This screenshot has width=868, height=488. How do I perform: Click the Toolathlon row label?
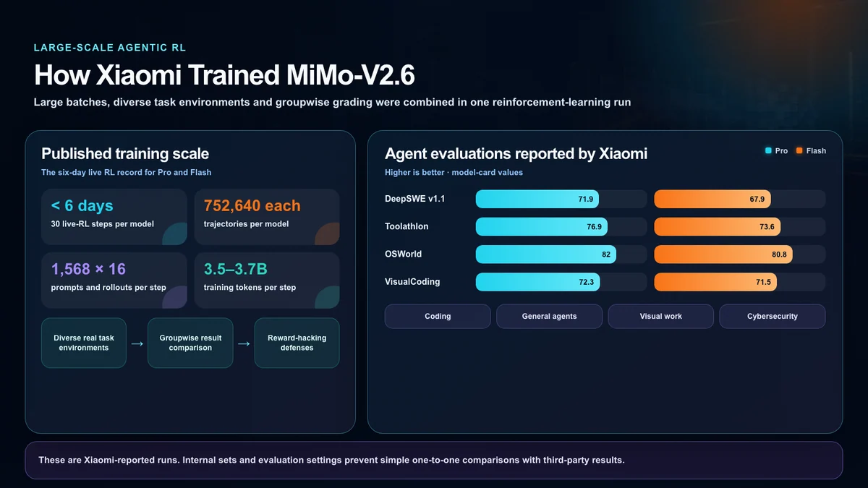(x=407, y=226)
